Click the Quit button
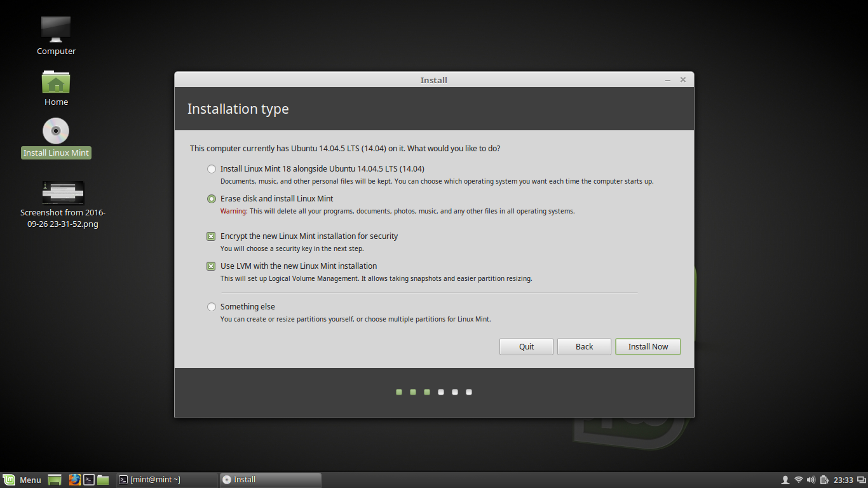 click(x=526, y=346)
